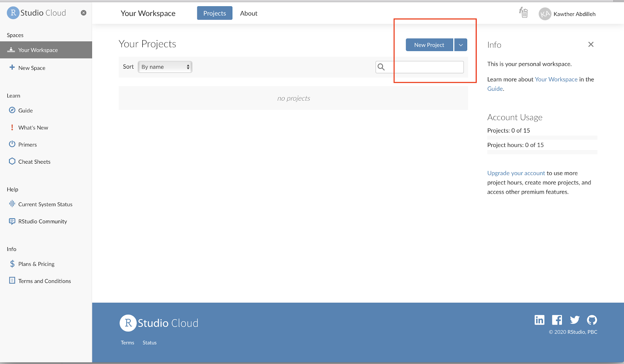This screenshot has height=364, width=624.
Task: Click the Twitter bird icon
Action: (574, 320)
